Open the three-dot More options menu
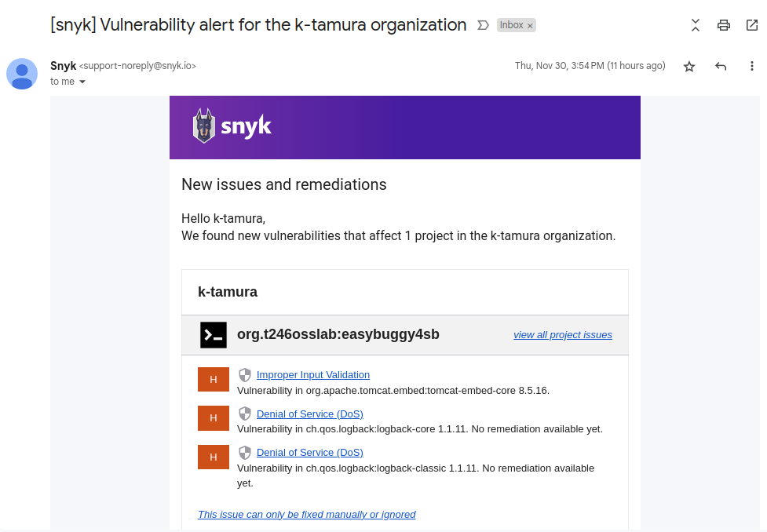 tap(751, 66)
